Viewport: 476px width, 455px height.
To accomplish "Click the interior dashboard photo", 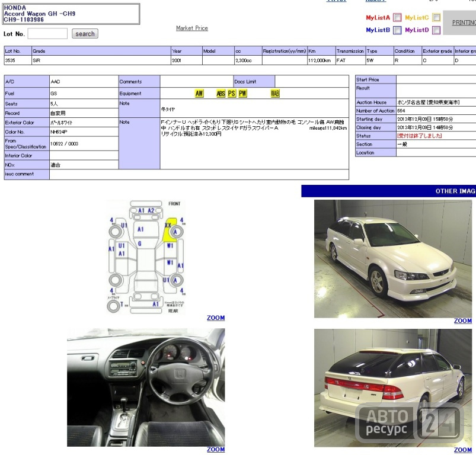I will [146, 387].
